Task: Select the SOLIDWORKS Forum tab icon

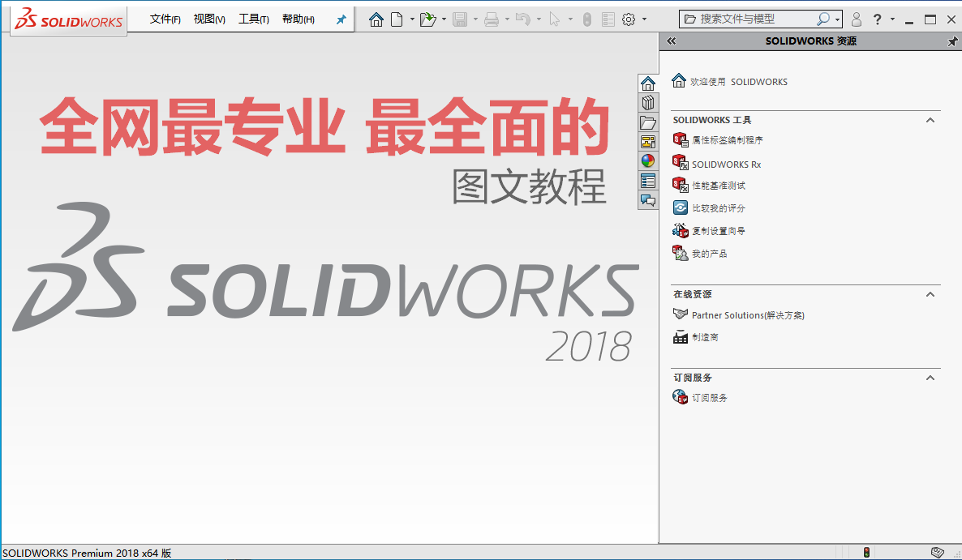Action: click(648, 200)
